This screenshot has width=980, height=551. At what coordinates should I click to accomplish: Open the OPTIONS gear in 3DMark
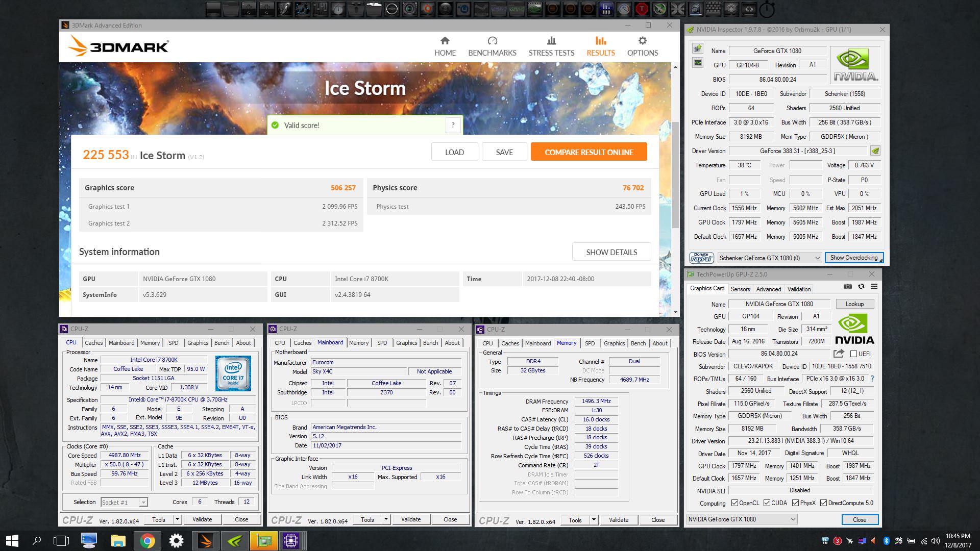point(642,46)
